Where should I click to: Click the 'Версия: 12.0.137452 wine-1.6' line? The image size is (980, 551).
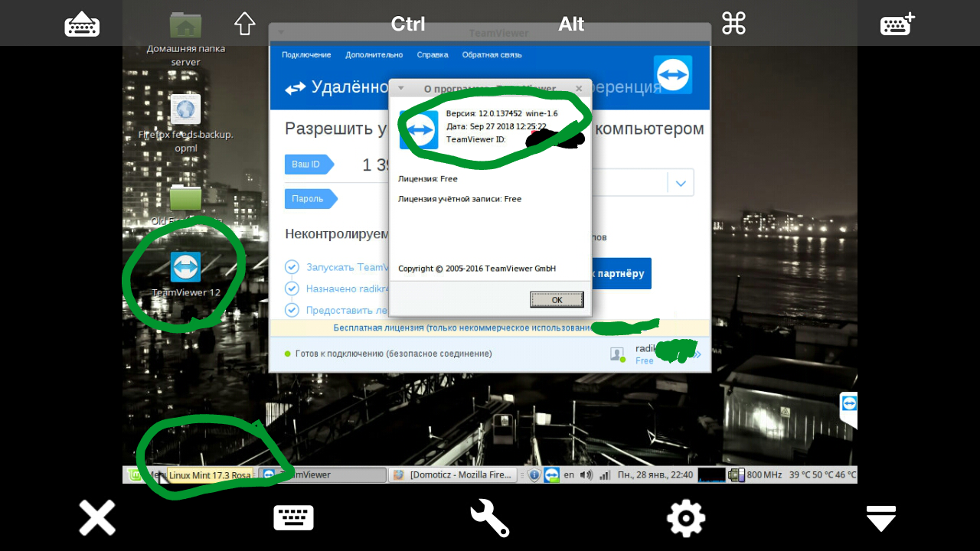501,113
